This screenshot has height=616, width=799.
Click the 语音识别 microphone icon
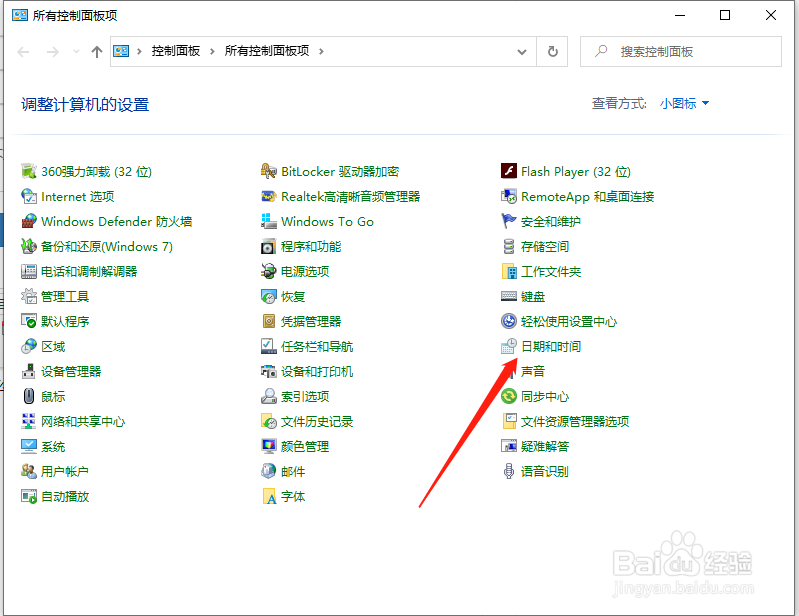tap(509, 471)
